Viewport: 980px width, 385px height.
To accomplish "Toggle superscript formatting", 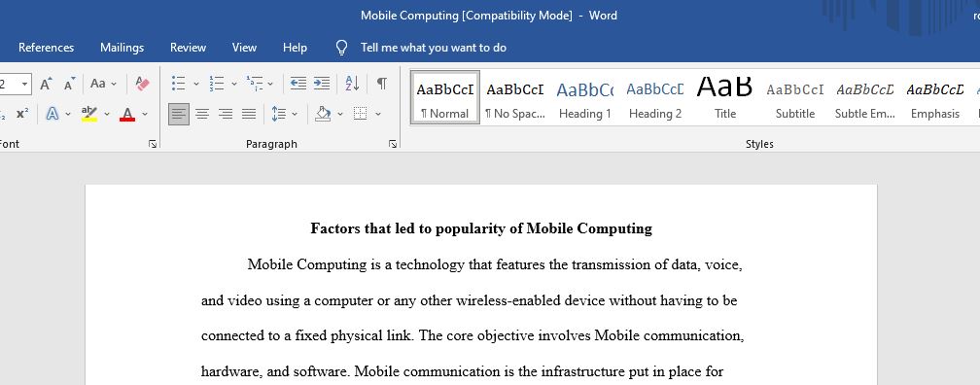I will point(22,114).
